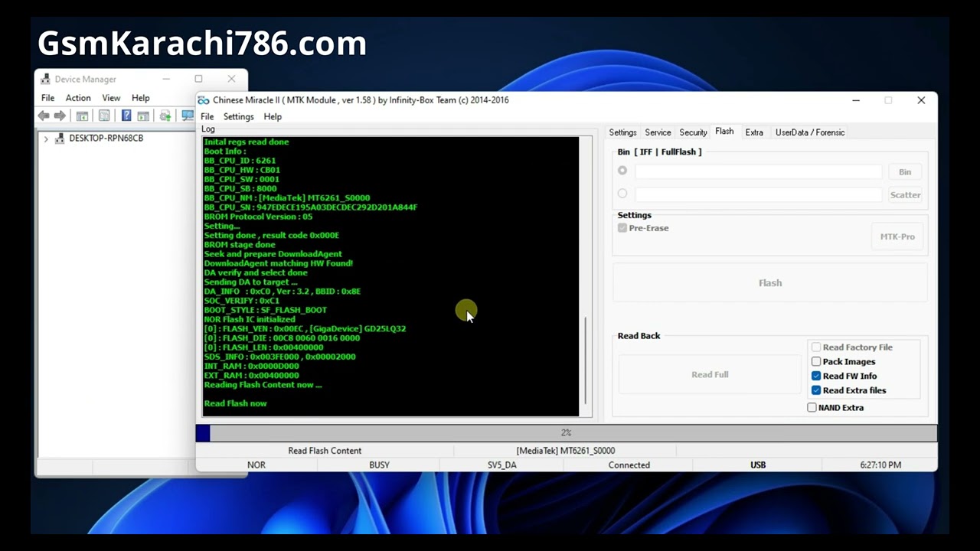
Task: Click 'BROM Protocol Version : 05' log line
Action: pyautogui.click(x=258, y=217)
